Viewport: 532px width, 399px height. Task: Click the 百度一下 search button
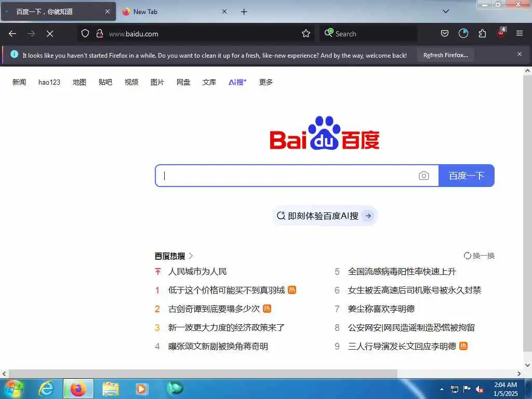point(467,176)
